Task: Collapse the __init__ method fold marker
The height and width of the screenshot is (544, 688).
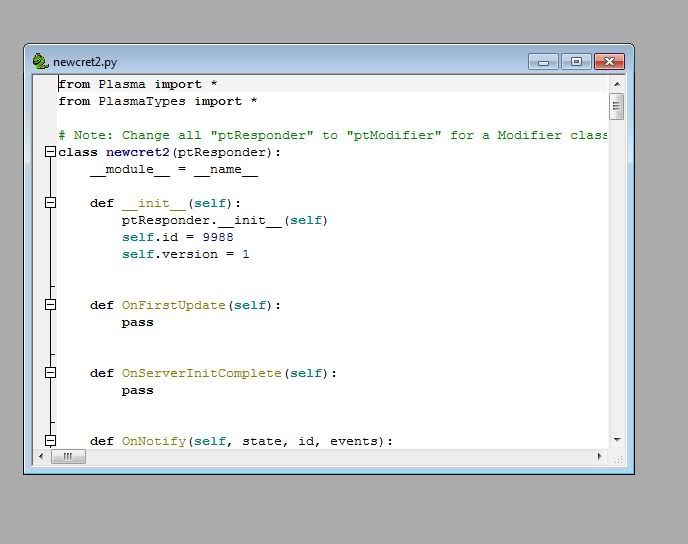Action: point(50,203)
